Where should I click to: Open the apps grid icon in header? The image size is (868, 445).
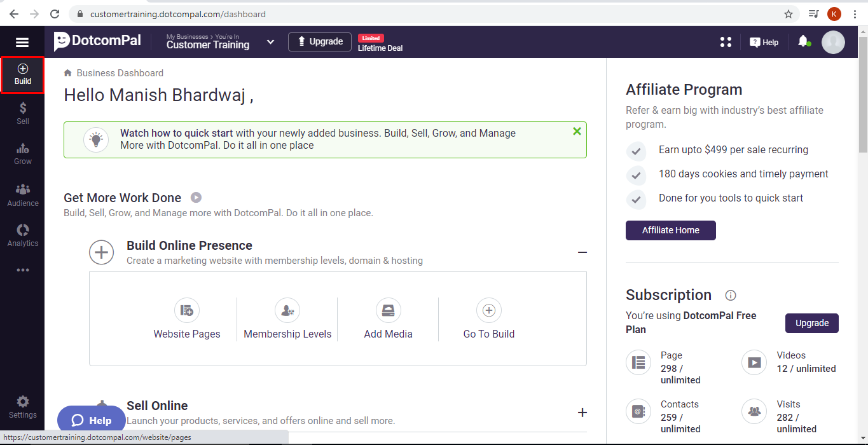(x=726, y=42)
